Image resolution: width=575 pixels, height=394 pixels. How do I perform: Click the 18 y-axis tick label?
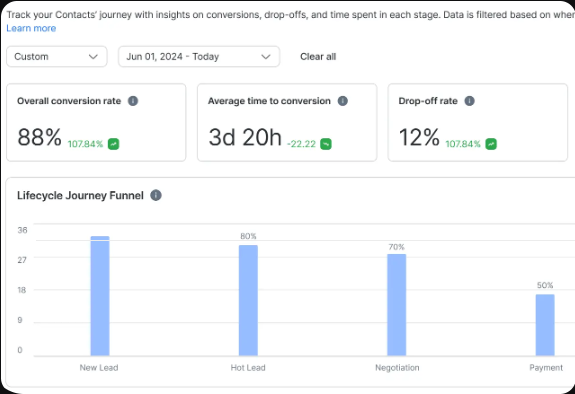pos(22,290)
